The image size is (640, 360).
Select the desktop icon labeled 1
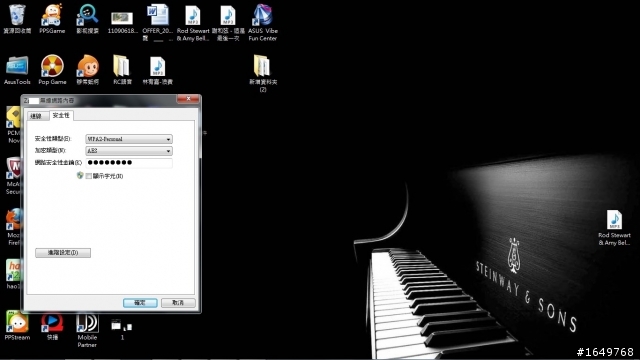coord(122,329)
